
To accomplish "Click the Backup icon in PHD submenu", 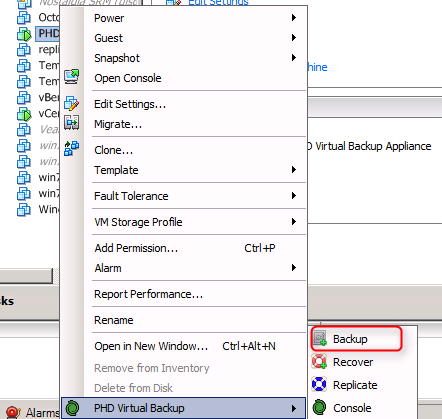I will coord(320,339).
